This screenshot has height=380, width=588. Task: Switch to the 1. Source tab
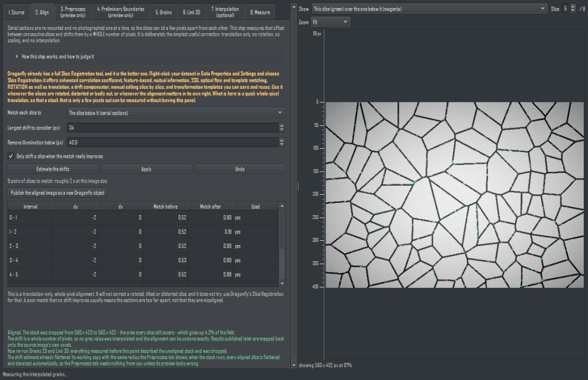point(17,12)
